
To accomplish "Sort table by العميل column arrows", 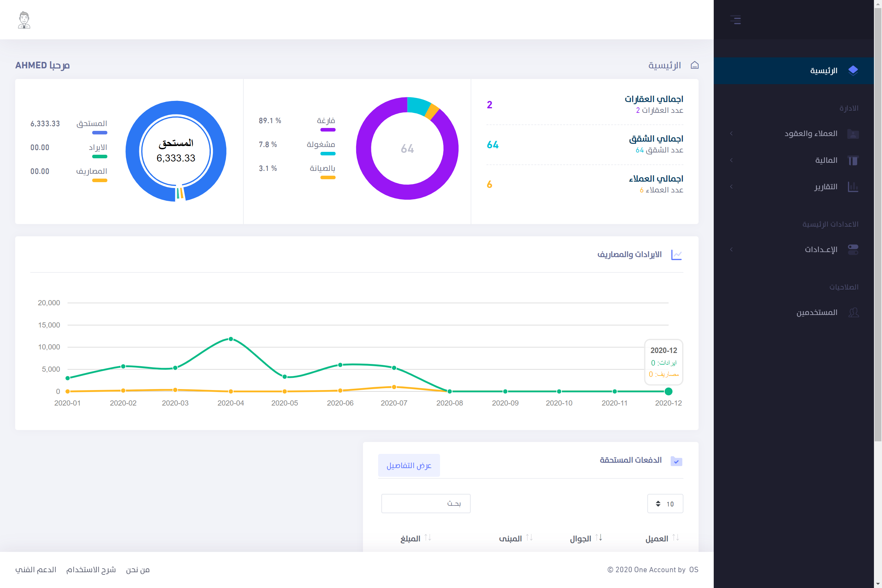I will click(x=675, y=538).
